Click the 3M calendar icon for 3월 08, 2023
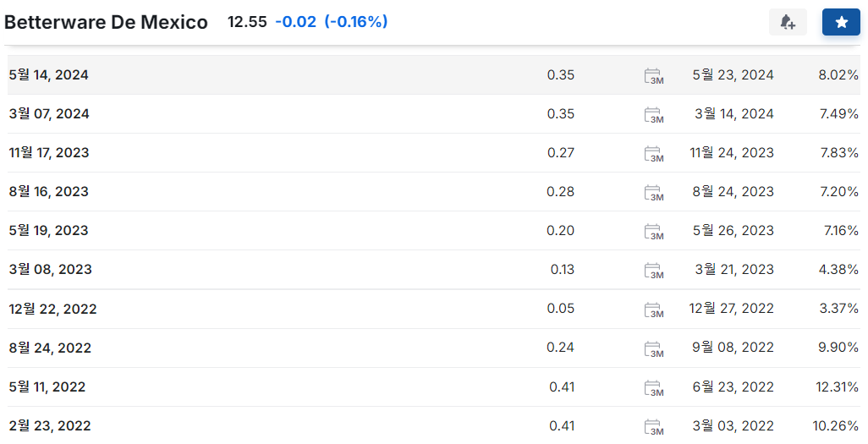868x444 pixels. point(653,271)
